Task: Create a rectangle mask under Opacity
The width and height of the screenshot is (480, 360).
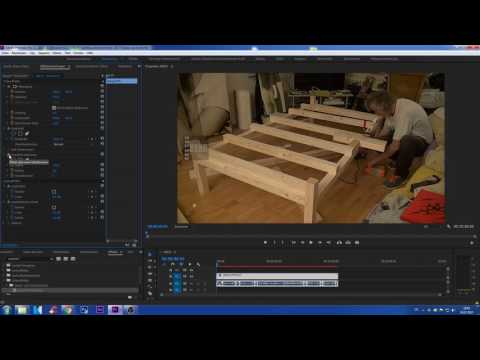Action: pyautogui.click(x=20, y=133)
